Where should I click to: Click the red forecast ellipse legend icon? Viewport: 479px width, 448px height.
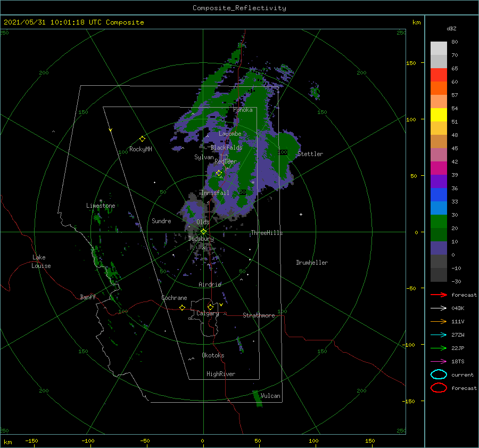pos(439,388)
